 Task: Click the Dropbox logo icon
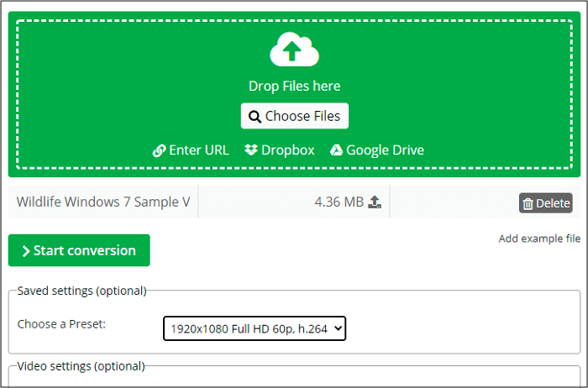coord(250,150)
